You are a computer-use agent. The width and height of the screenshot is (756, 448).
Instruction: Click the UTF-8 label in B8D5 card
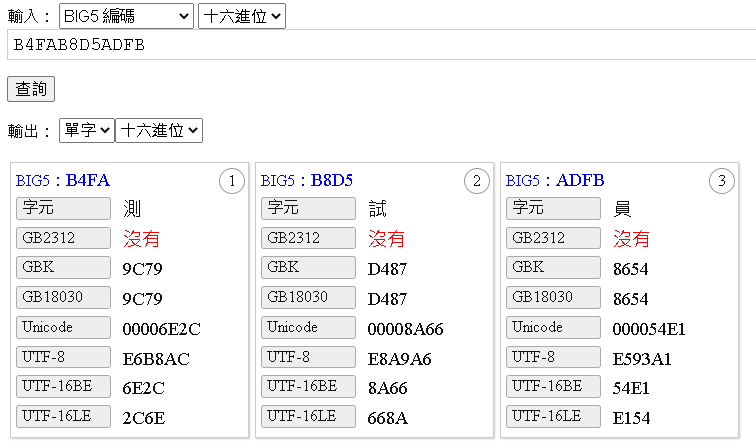pos(308,357)
